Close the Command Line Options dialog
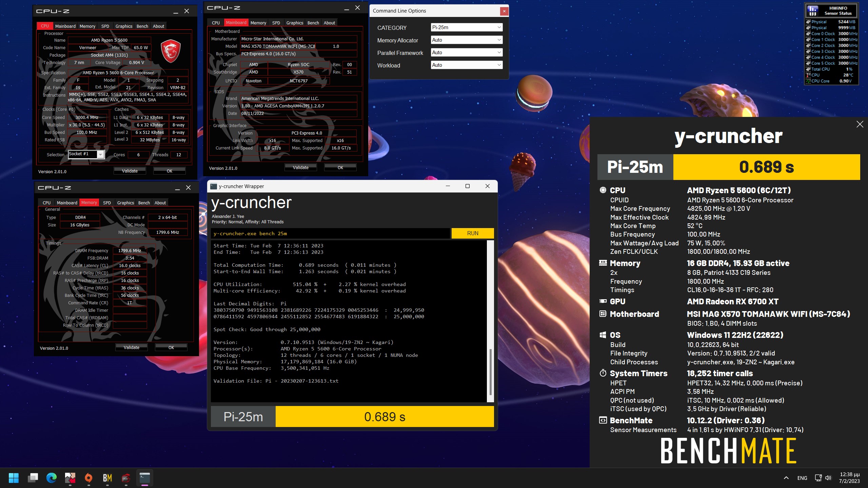868x488 pixels. 504,11
